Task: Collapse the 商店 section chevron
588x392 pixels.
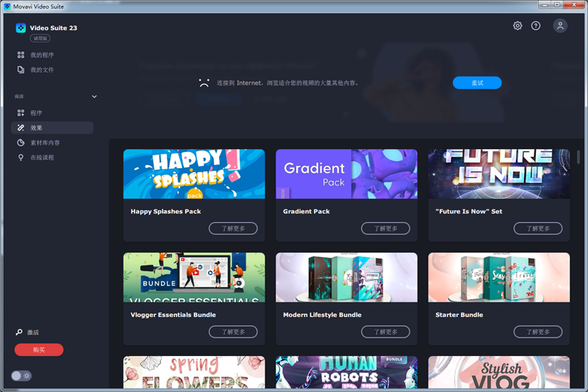Action: (94, 96)
